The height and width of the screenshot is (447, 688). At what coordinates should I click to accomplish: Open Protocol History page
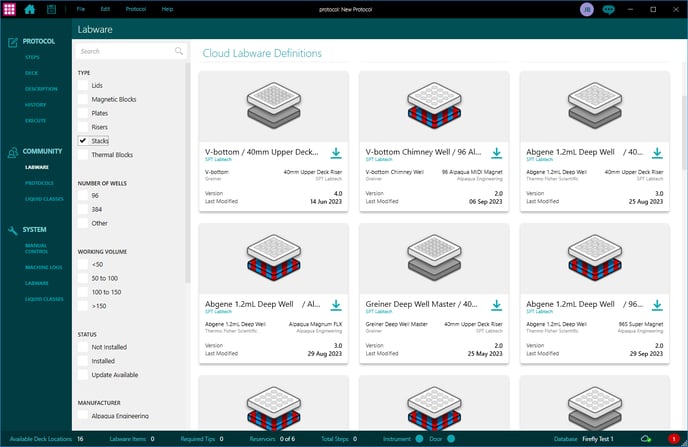(x=36, y=105)
